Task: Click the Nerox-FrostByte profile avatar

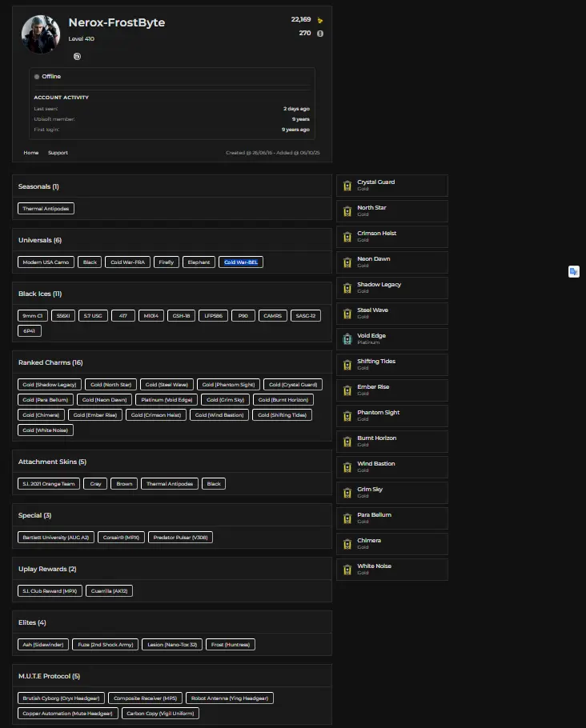Action: [x=41, y=34]
